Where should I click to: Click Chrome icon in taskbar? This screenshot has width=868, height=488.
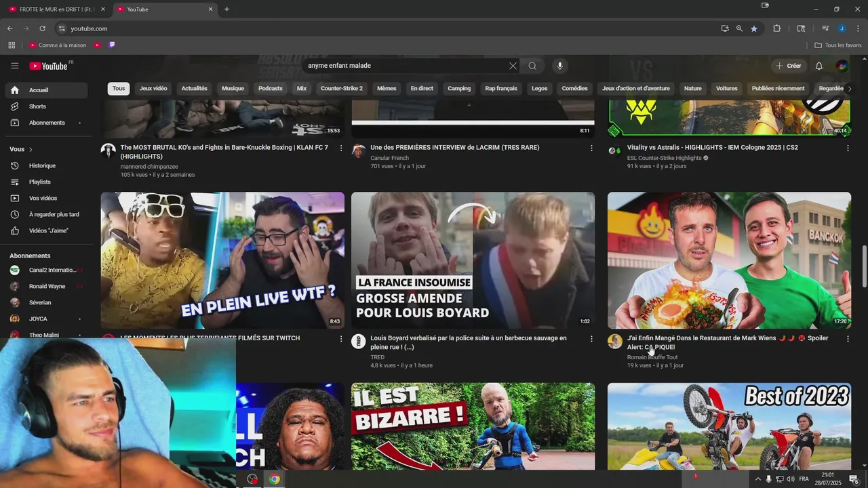(x=274, y=479)
